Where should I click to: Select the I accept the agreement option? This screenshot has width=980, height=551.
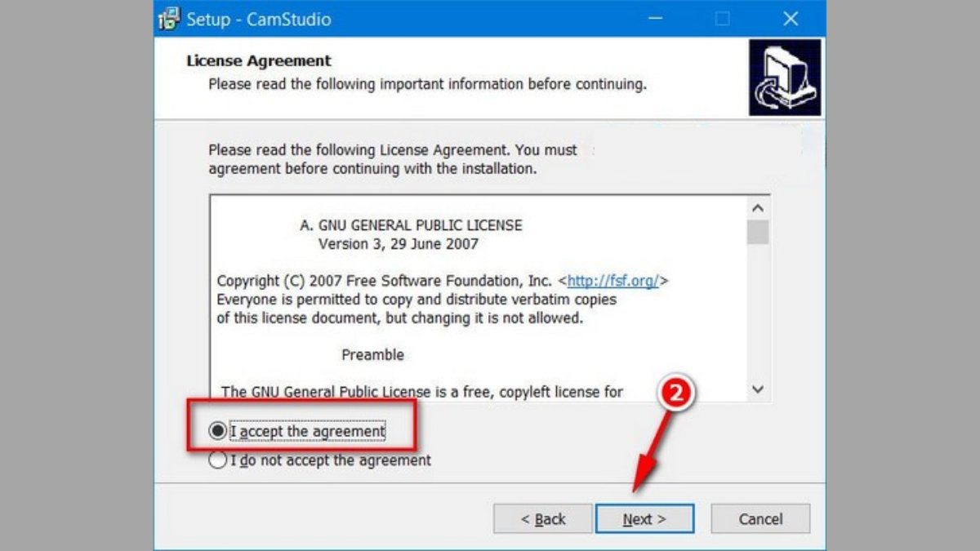pos(297,430)
